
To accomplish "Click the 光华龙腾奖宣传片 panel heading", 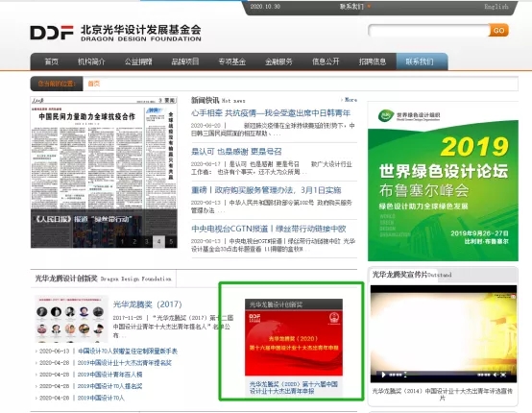I will (412, 275).
